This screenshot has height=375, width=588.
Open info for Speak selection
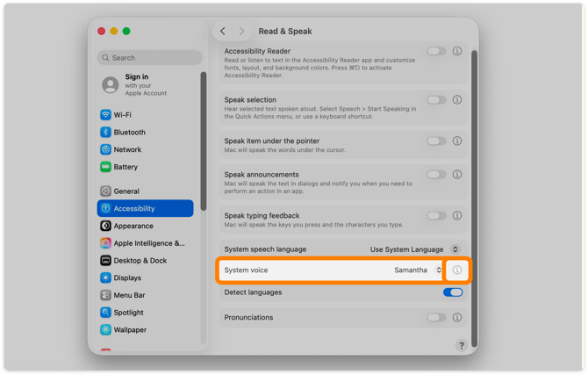(x=456, y=100)
